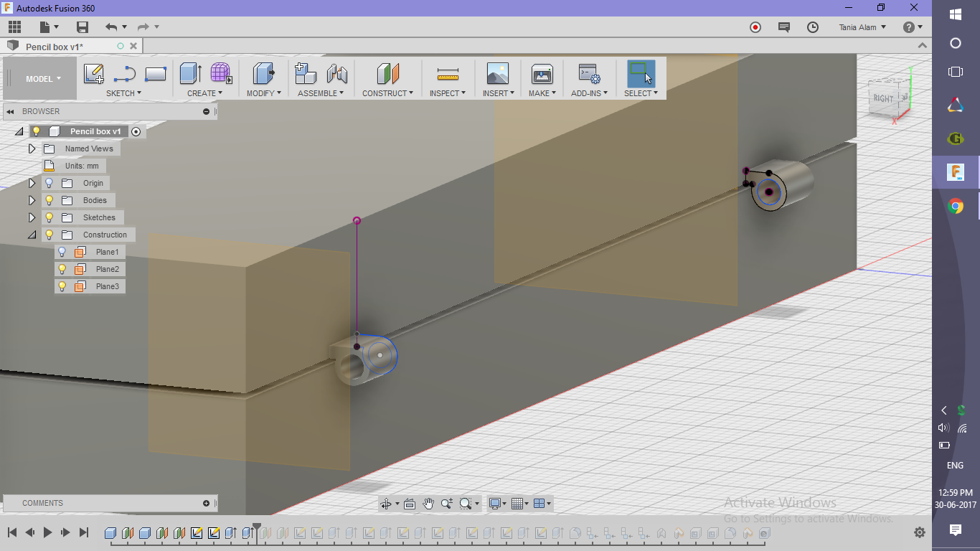Select the Create Sketch tool
Viewport: 980px width, 551px height.
point(94,73)
